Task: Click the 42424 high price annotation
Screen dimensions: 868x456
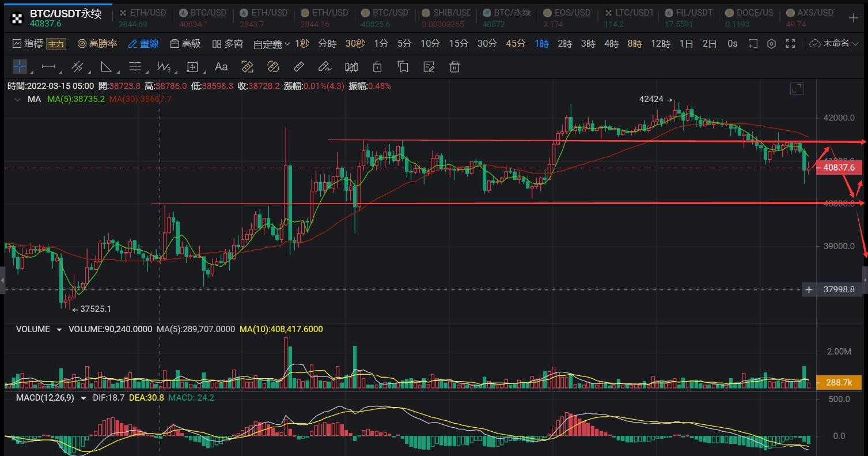Action: tap(656, 99)
